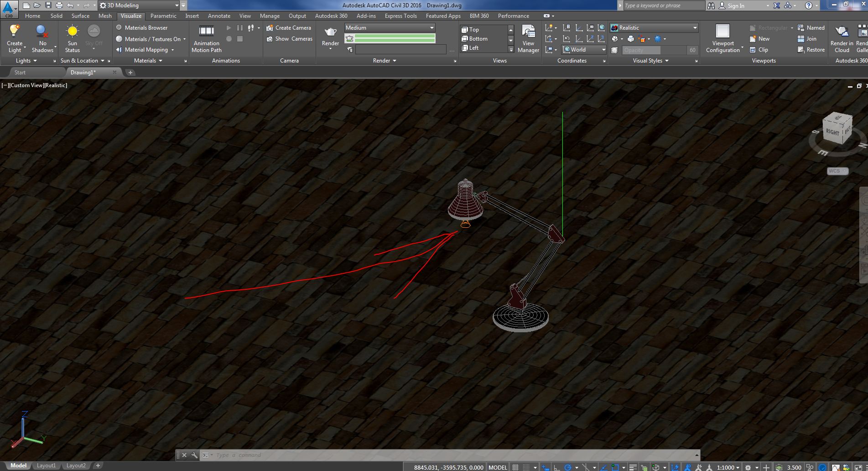This screenshot has width=868, height=471.
Task: Switch to the Layout1 tab
Action: coord(46,465)
